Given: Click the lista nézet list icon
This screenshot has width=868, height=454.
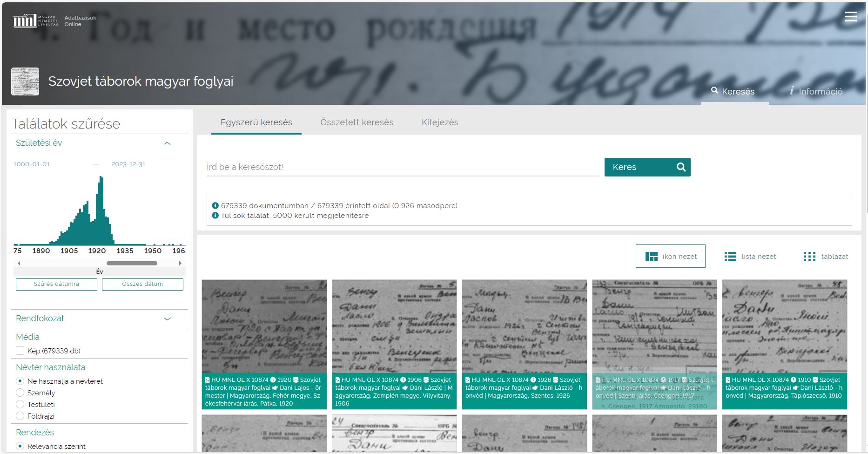Looking at the screenshot, I should coord(730,257).
